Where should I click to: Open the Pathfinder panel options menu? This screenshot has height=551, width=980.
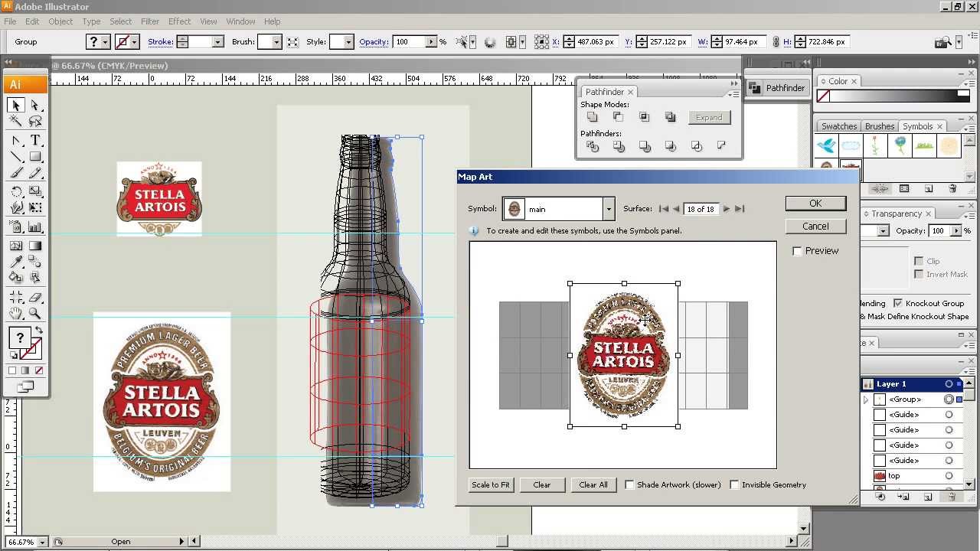(733, 94)
